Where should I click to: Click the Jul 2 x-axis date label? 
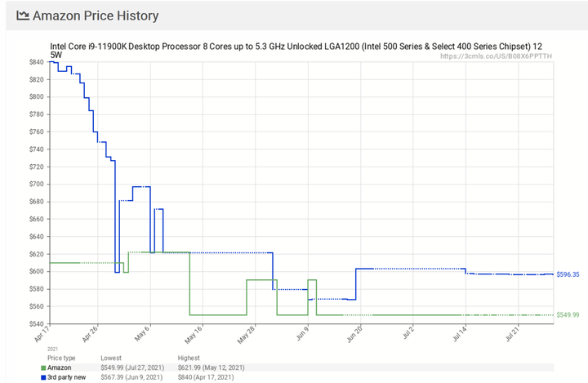pos(408,332)
